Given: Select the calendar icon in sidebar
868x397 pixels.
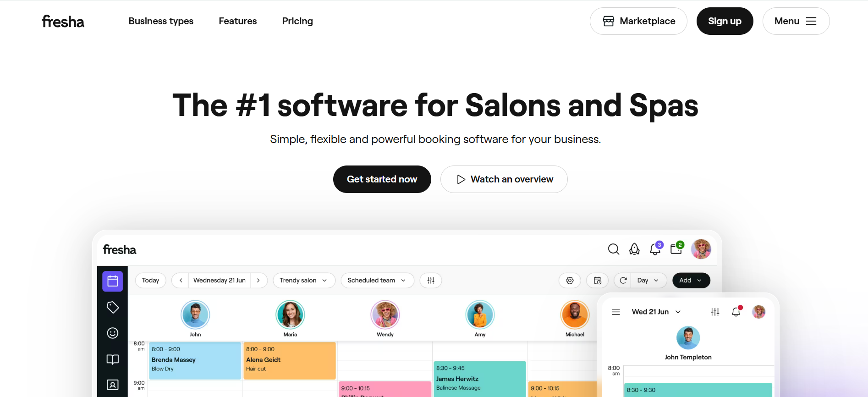Looking at the screenshot, I should (113, 281).
